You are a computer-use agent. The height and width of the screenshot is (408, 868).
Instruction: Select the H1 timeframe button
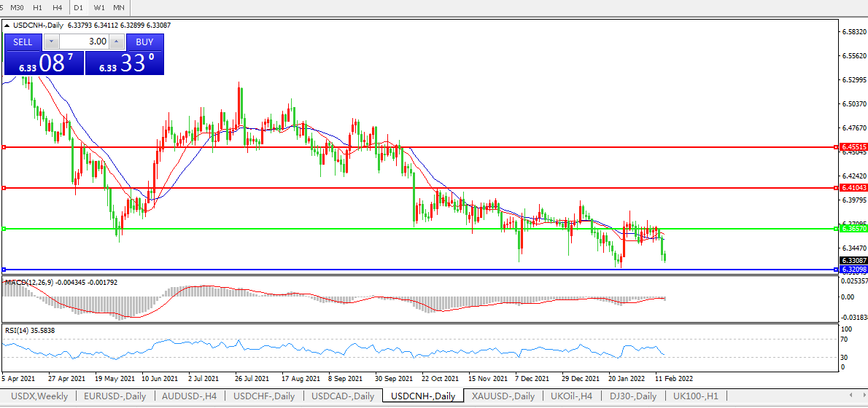click(x=38, y=7)
